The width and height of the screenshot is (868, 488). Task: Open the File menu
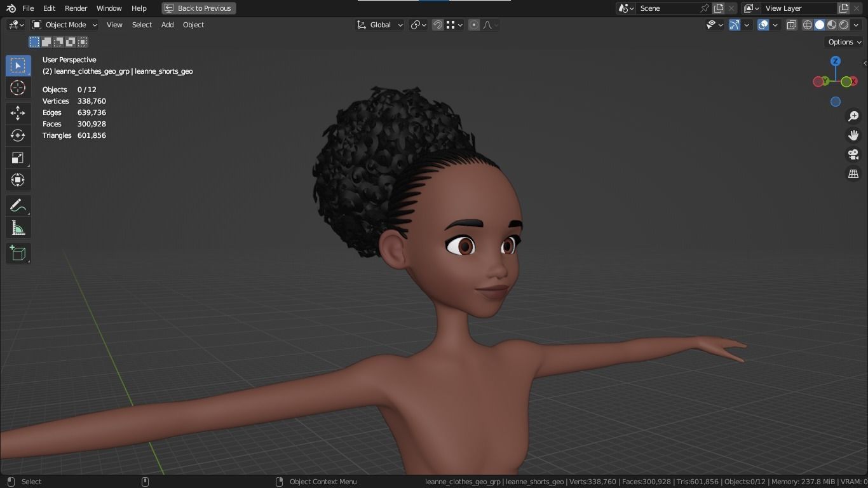[28, 8]
